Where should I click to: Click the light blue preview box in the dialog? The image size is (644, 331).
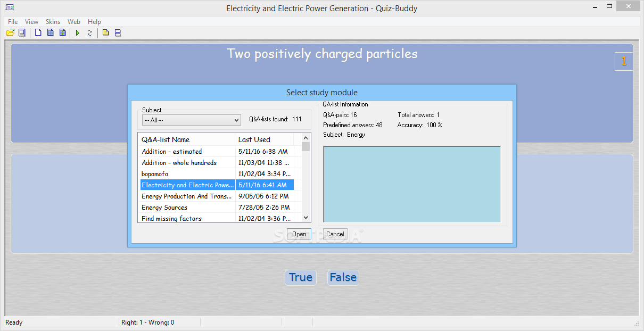tap(412, 184)
